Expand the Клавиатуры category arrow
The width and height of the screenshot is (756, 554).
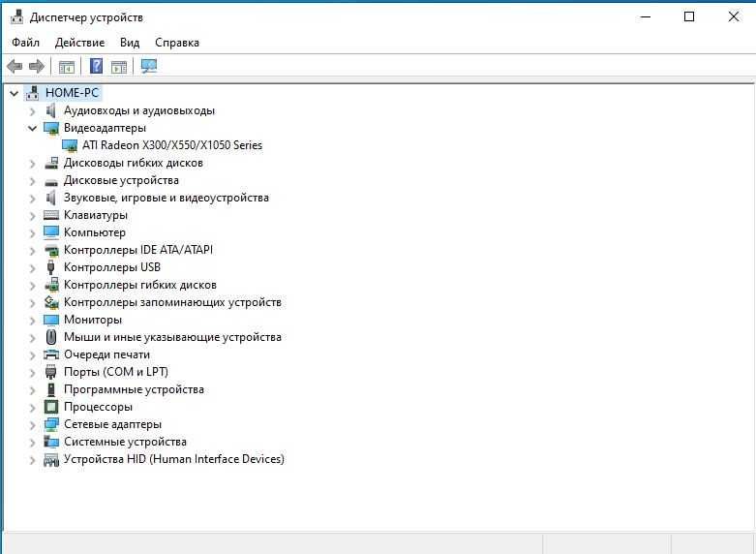click(32, 216)
